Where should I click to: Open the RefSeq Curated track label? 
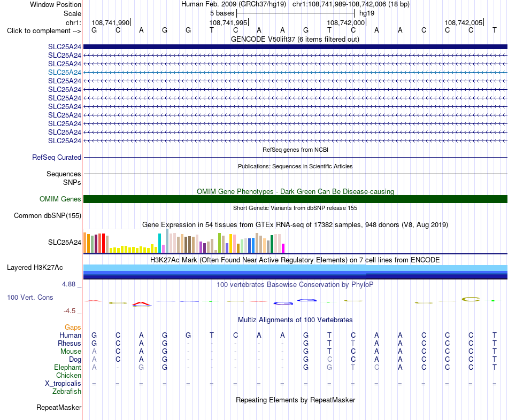coord(57,158)
